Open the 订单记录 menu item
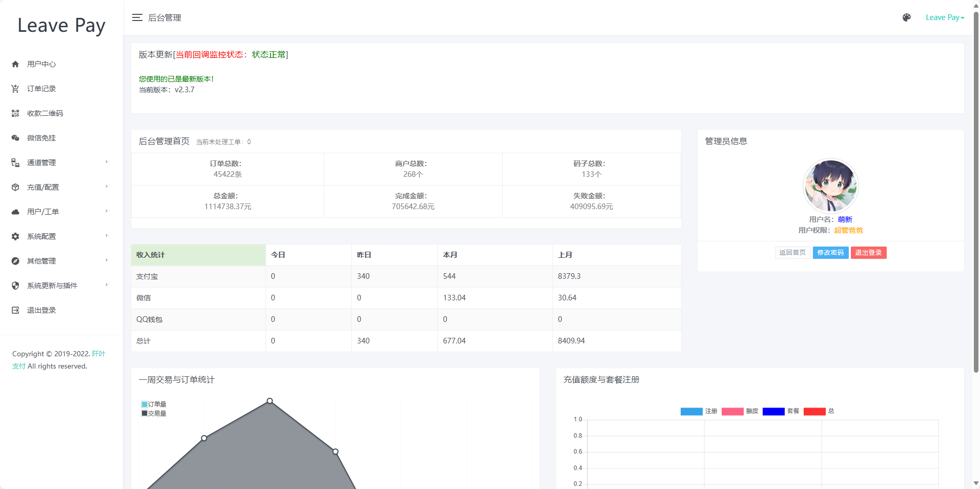 [x=42, y=89]
